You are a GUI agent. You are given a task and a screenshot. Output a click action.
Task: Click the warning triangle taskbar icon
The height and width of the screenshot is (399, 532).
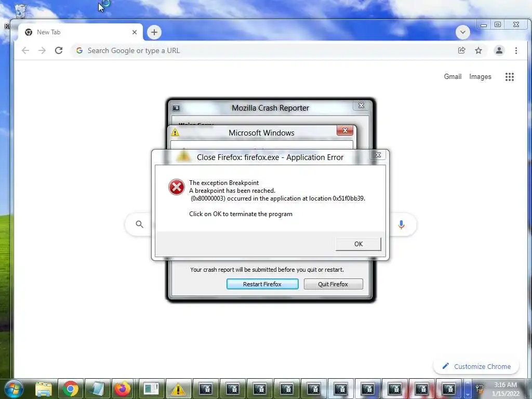coord(178,390)
